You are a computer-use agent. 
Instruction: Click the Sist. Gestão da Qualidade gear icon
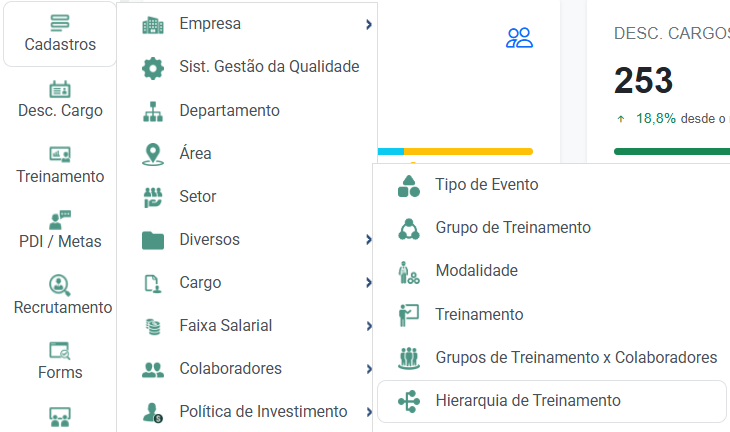[153, 68]
